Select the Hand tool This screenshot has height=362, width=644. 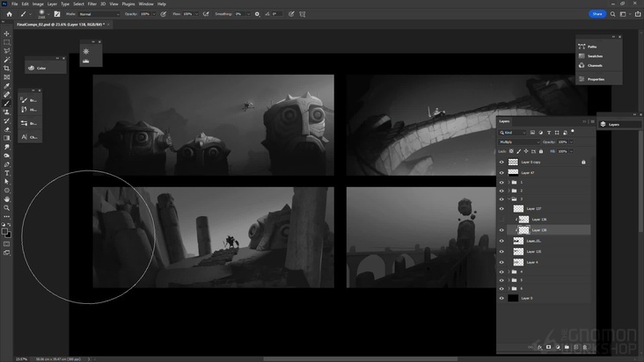pyautogui.click(x=6, y=199)
